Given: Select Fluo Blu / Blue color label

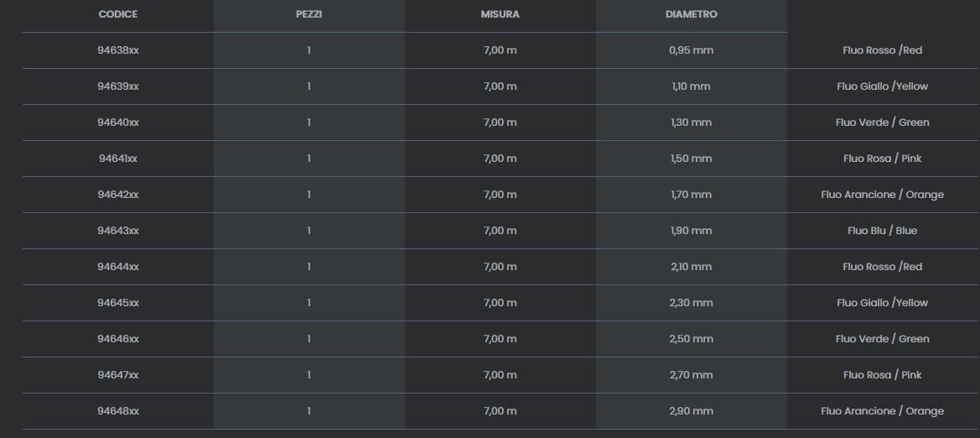Looking at the screenshot, I should pos(882,231).
